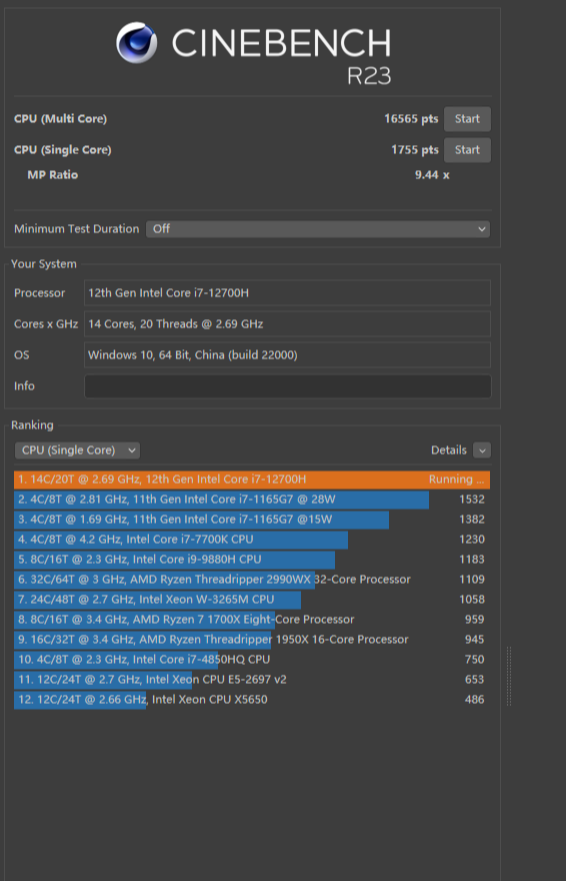Click the score 1183 in ranking

[472, 560]
